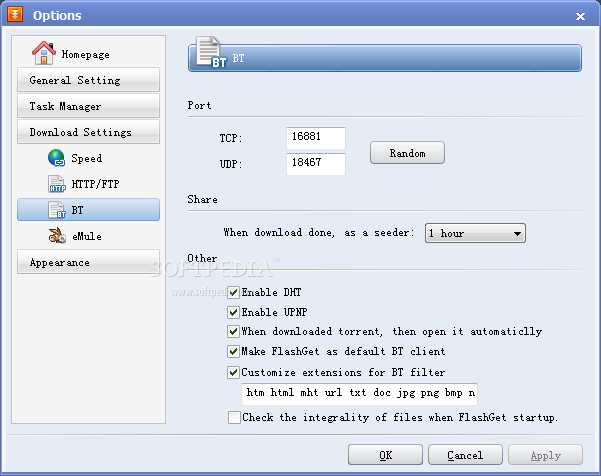
Task: Expand the General Setting section
Action: point(88,80)
